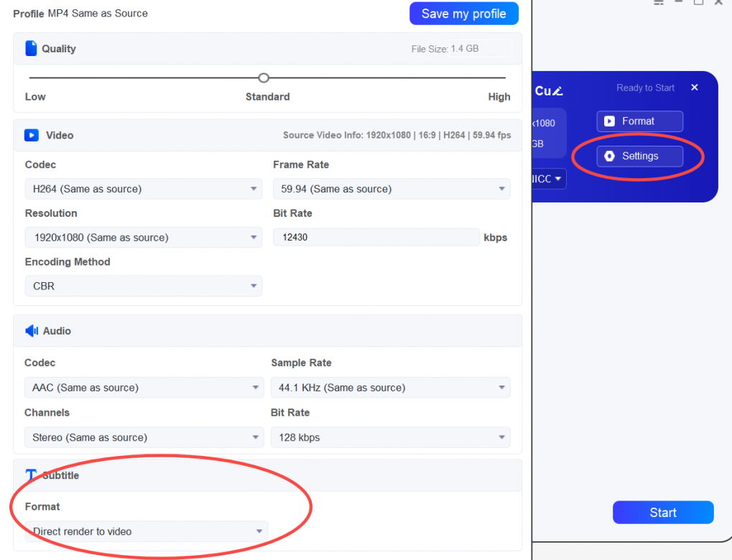Click the Quality section file icon

click(x=31, y=49)
